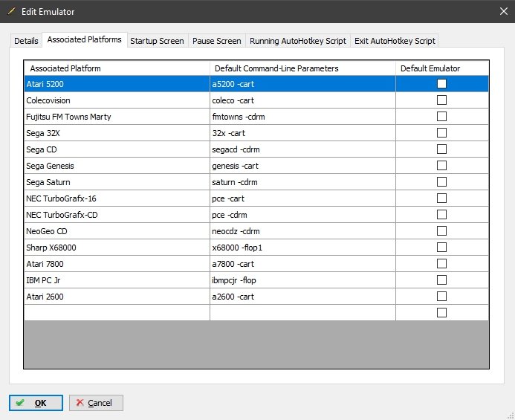Close the Edit Emulator dialog
515x420 pixels.
pos(504,11)
